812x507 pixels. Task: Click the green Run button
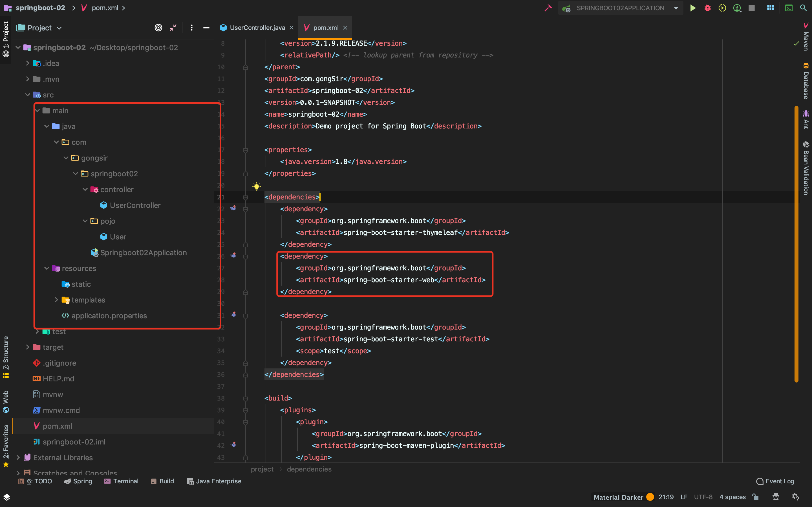pyautogui.click(x=693, y=8)
